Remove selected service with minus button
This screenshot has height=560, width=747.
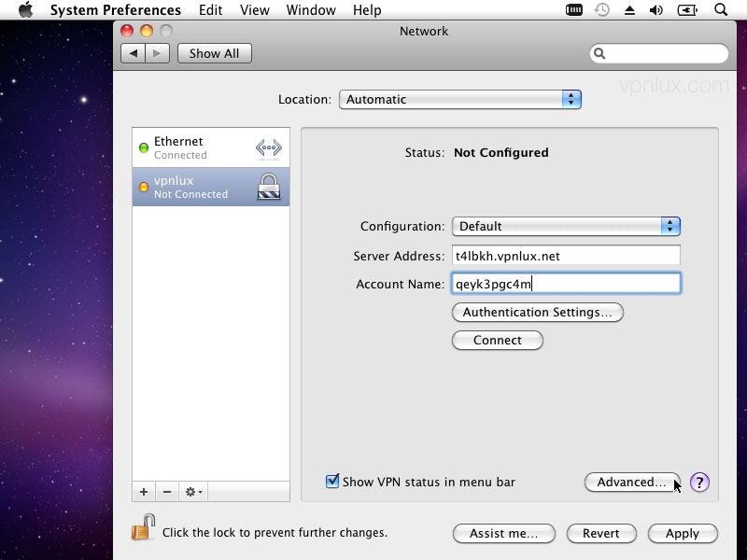[167, 492]
